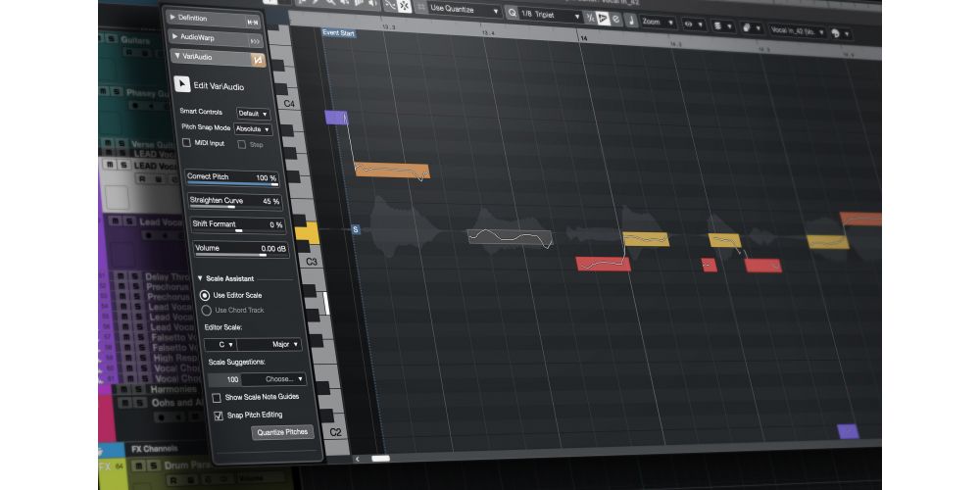
Task: Enable Show Scale Note Guides checkbox
Action: pos(217,398)
